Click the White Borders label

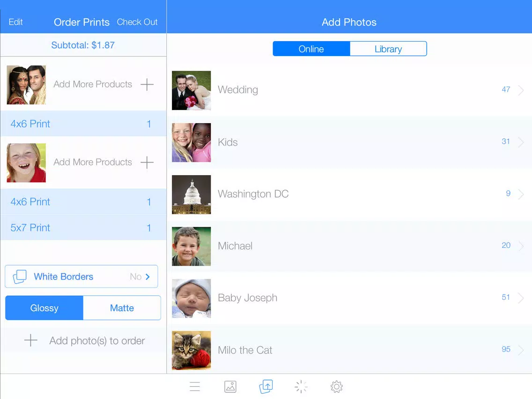(x=63, y=276)
